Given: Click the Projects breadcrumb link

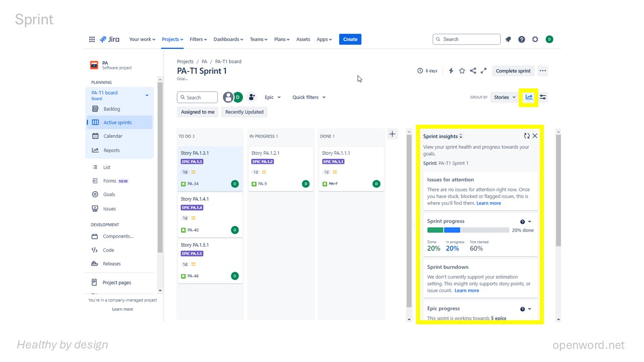Looking at the screenshot, I should 185,61.
